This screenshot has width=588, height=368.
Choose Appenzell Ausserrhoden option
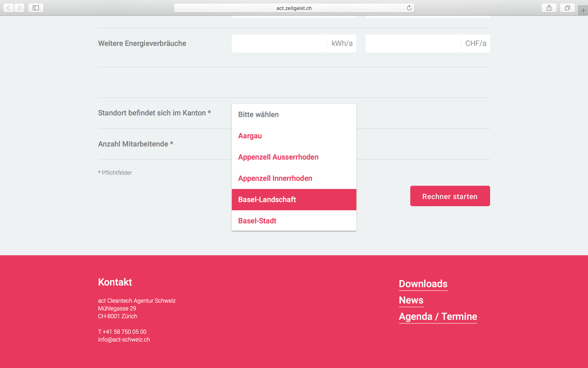pos(294,157)
